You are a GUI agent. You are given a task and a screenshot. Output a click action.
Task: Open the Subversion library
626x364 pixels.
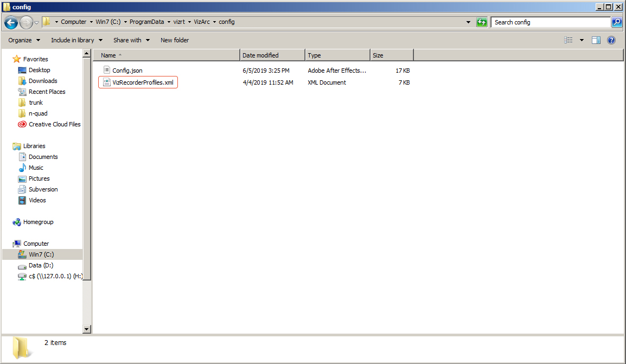[43, 189]
